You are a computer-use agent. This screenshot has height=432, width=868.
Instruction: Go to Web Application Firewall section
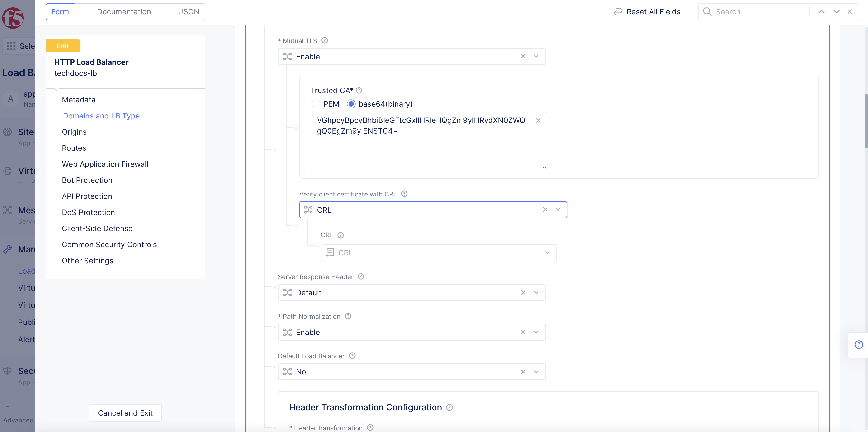(105, 164)
